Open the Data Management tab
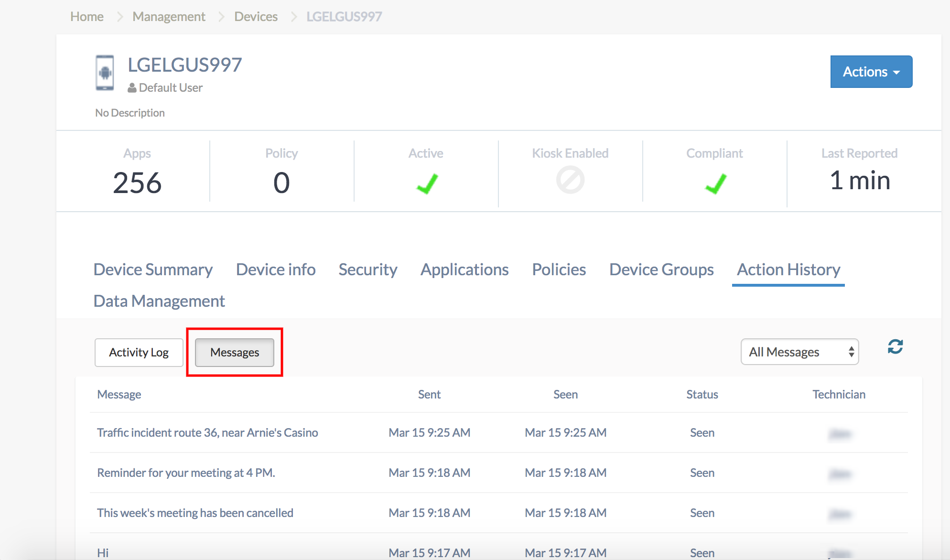The width and height of the screenshot is (950, 560). point(159,301)
